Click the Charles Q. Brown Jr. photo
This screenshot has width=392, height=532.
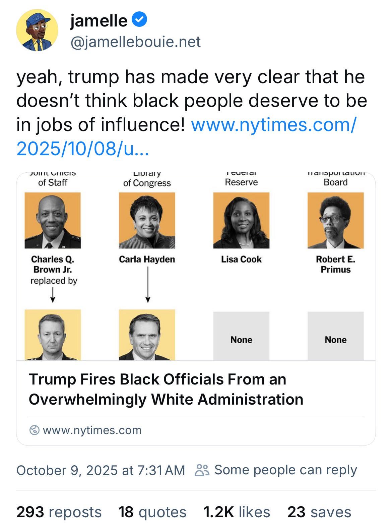53,220
